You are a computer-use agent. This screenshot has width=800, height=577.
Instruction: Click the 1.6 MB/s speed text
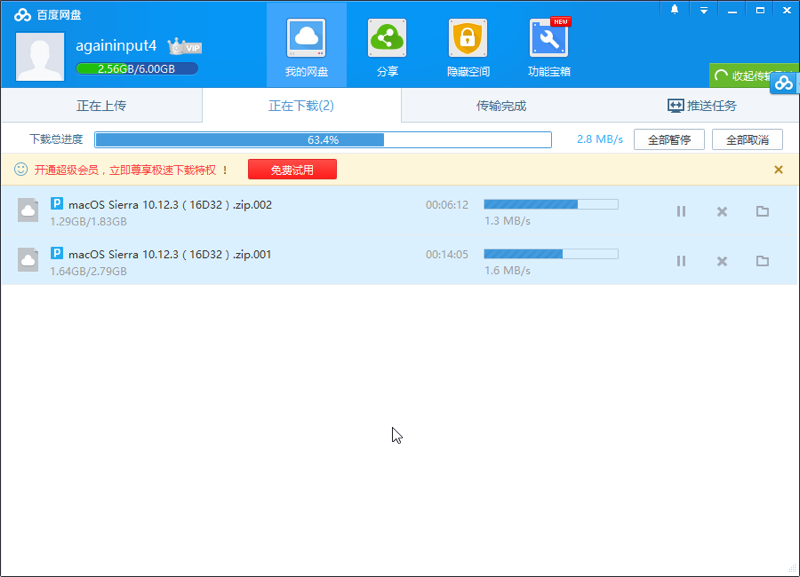coord(507,270)
